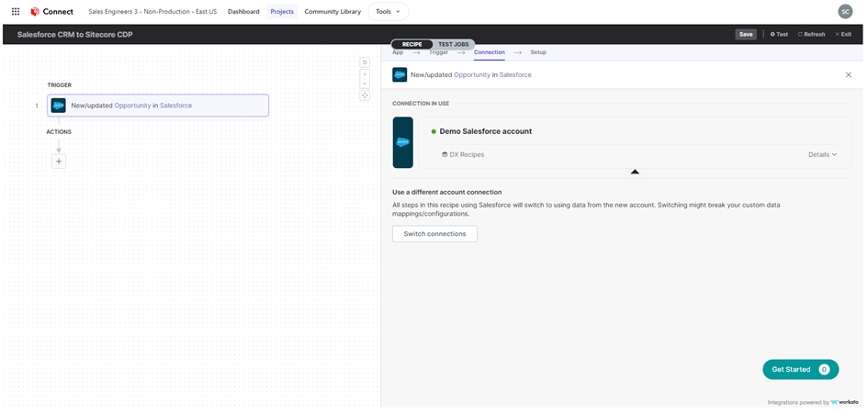Exit the recipe editor

[843, 34]
